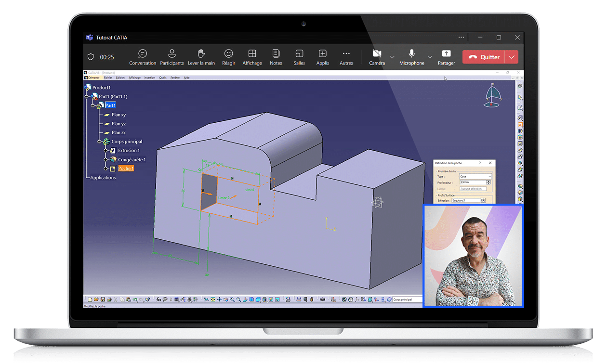Open the Edition menu
The height and width of the screenshot is (364, 607).
click(120, 78)
